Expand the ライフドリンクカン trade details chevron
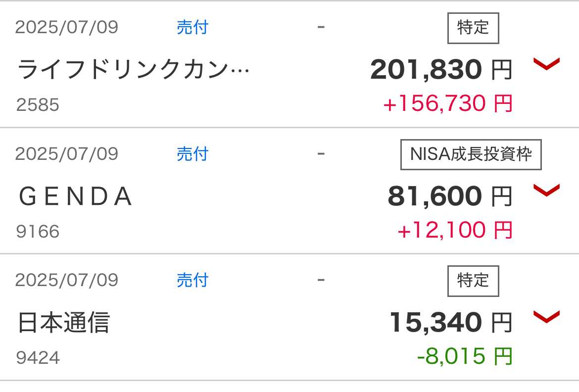579x392 pixels. pos(546,63)
